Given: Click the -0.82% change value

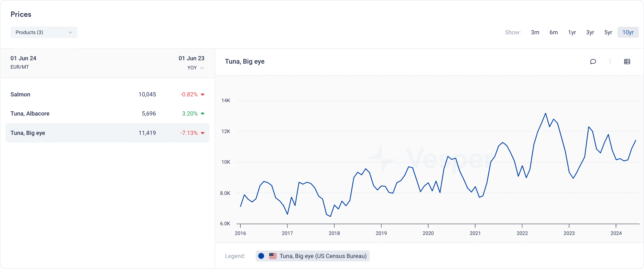Looking at the screenshot, I should pyautogui.click(x=189, y=94).
